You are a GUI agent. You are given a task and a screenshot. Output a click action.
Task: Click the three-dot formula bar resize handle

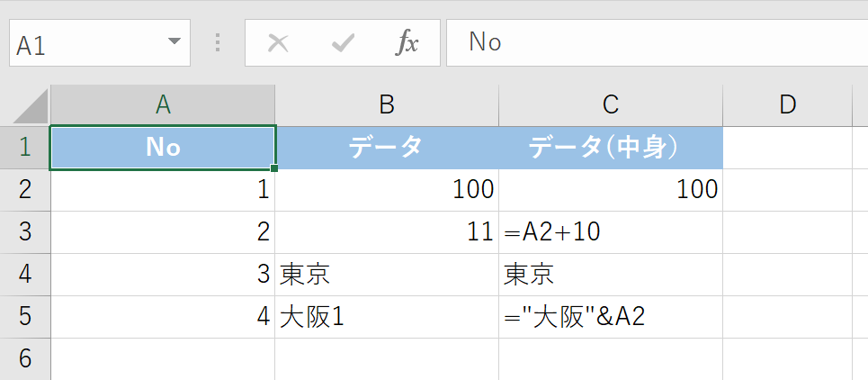217,43
